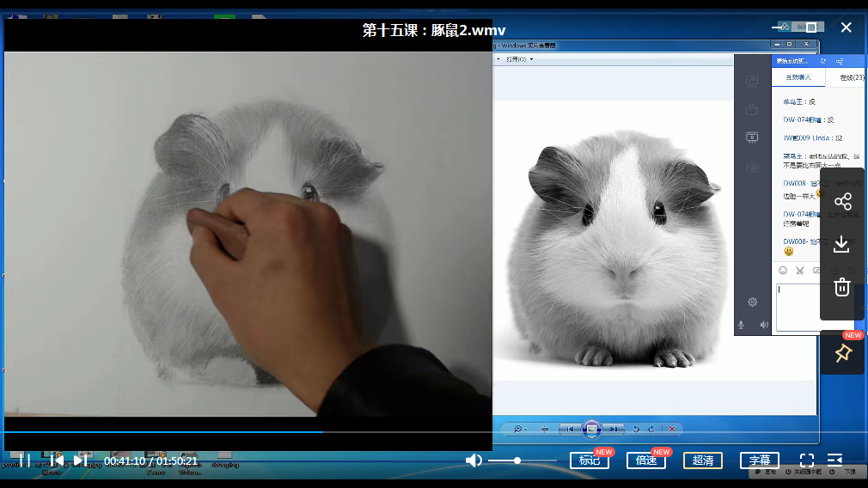The height and width of the screenshot is (488, 868).
Task: Click the raise-hand video sidebar icon
Action: pyautogui.click(x=752, y=109)
